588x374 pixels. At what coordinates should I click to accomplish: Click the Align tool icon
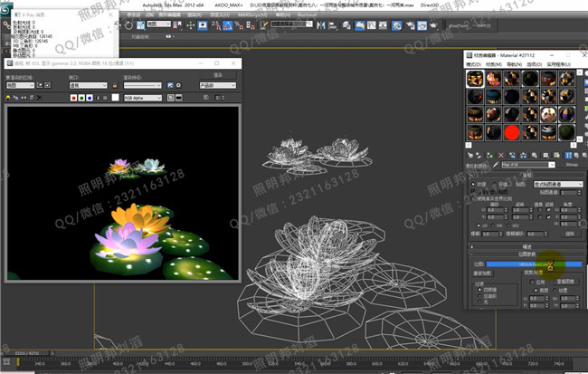[333, 25]
